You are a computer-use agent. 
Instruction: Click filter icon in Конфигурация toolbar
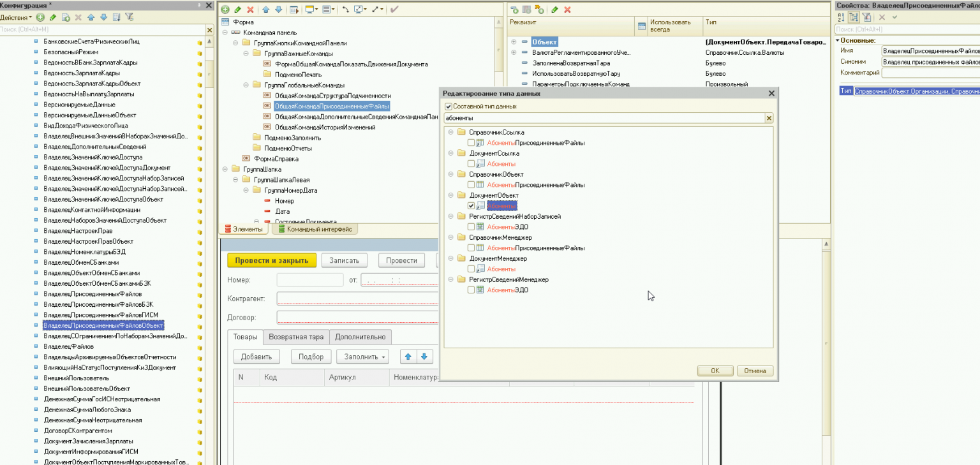[x=130, y=17]
